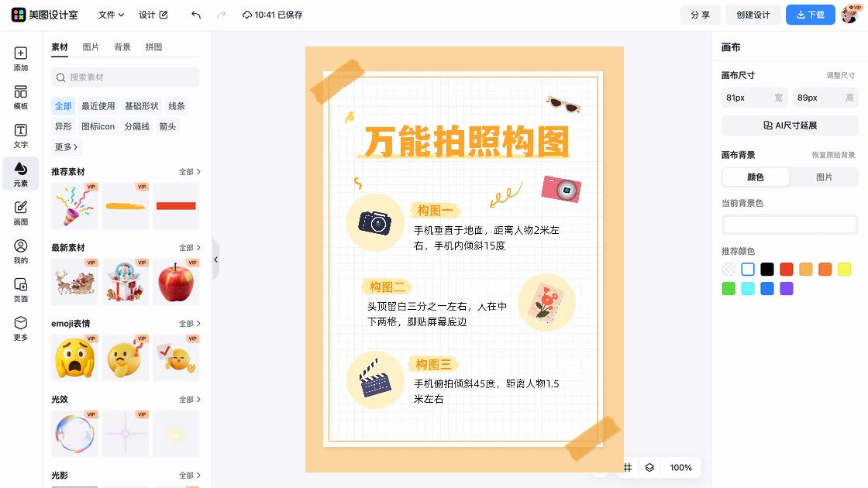Viewport: 868px width, 488px height.
Task: Open the 页面 pages panel icon
Action: click(x=20, y=290)
